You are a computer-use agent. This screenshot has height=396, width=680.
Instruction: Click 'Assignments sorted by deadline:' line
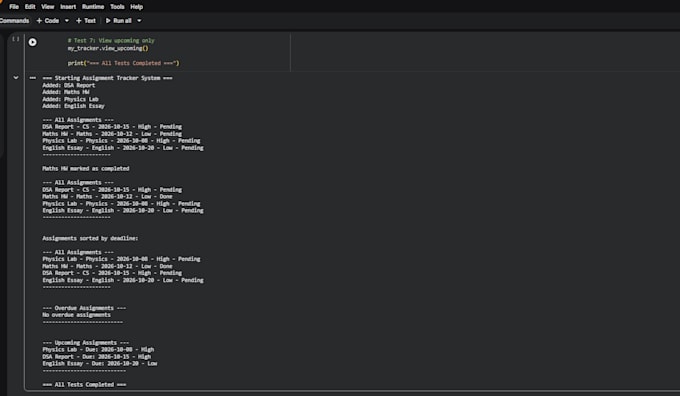[x=90, y=238]
